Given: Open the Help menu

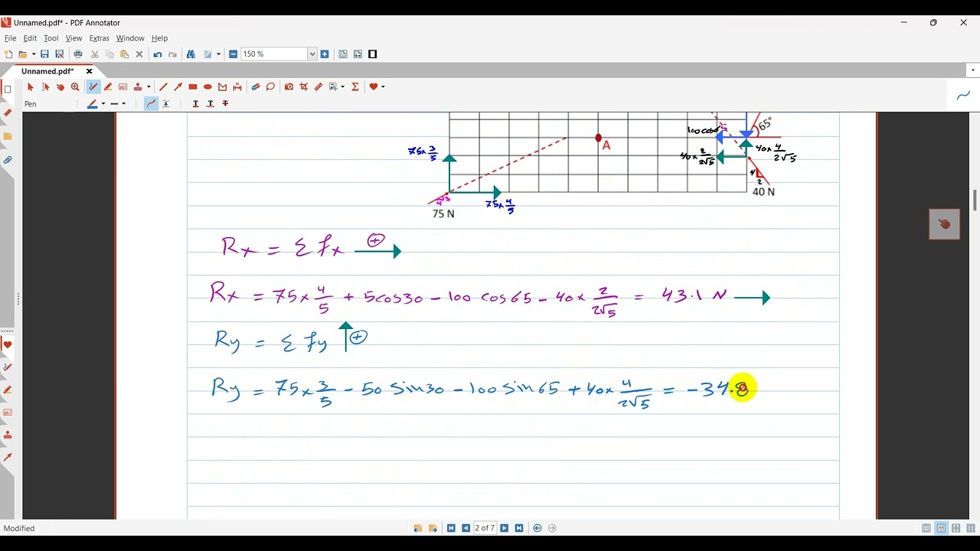Looking at the screenshot, I should point(159,38).
